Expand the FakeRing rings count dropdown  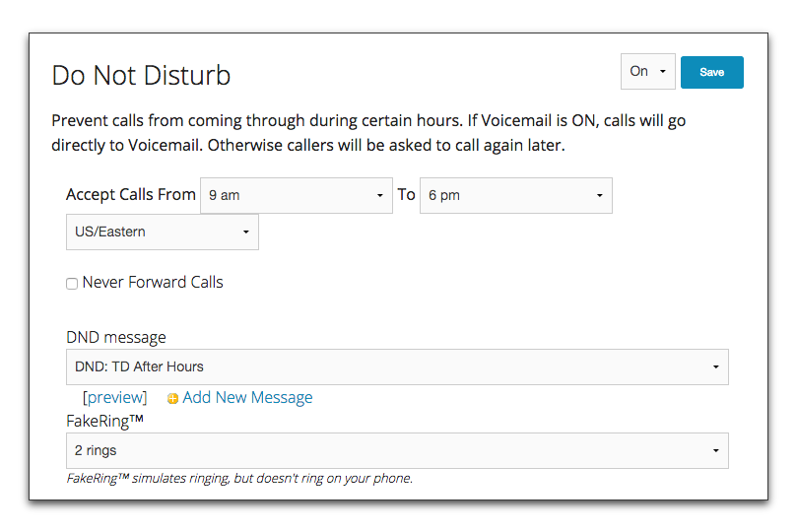[397, 450]
